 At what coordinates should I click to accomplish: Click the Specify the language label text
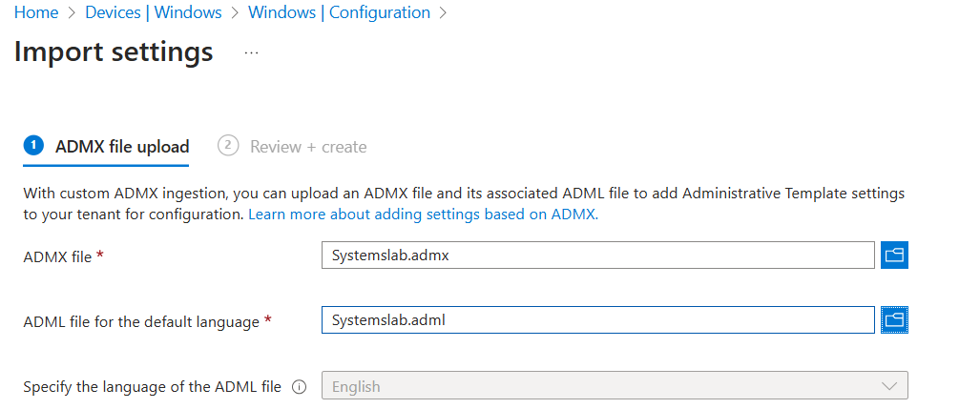pyautogui.click(x=152, y=387)
